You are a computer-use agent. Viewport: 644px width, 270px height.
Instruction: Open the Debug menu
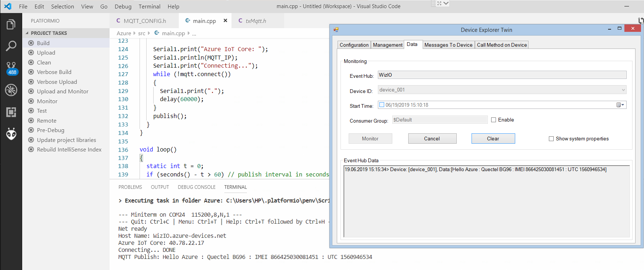coord(123,6)
